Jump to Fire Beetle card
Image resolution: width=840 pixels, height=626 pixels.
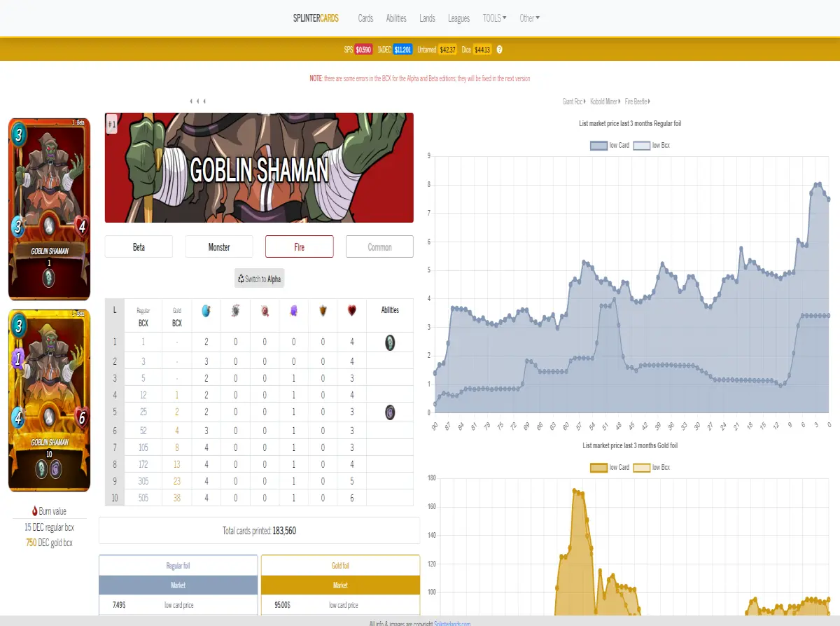(638, 102)
